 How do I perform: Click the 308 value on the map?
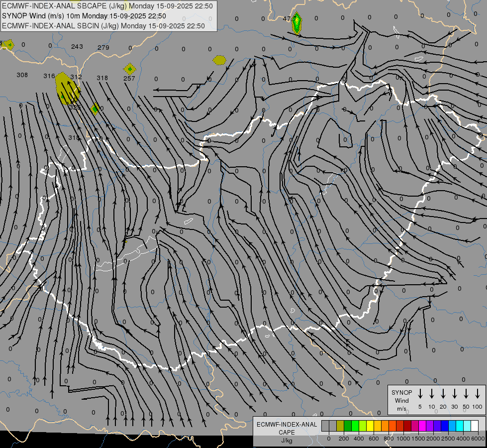coord(22,75)
